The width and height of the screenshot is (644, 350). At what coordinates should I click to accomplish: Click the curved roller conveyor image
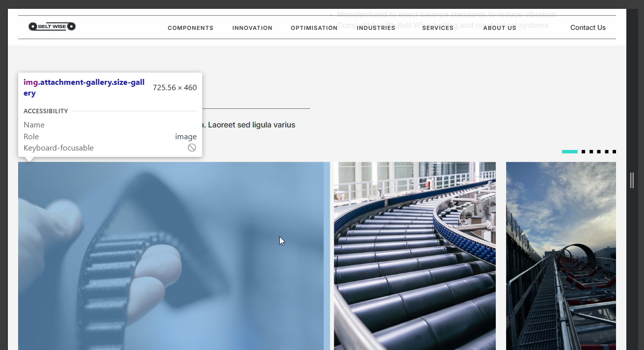415,256
